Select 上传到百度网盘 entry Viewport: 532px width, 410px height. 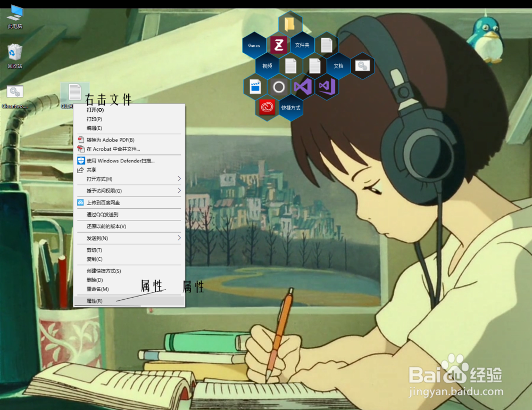[x=129, y=202]
